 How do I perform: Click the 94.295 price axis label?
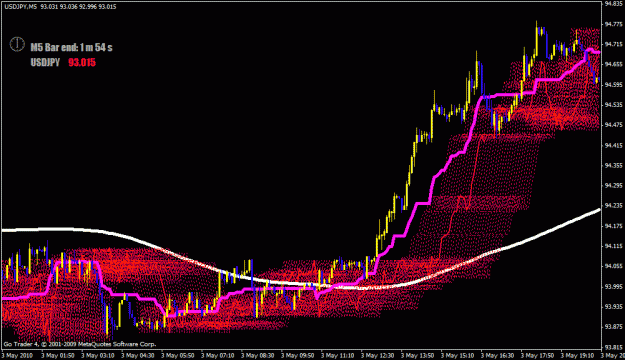(613, 185)
